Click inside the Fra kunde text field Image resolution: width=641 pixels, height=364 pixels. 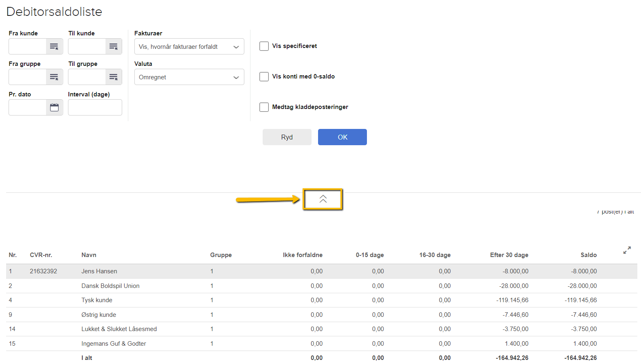coord(27,46)
